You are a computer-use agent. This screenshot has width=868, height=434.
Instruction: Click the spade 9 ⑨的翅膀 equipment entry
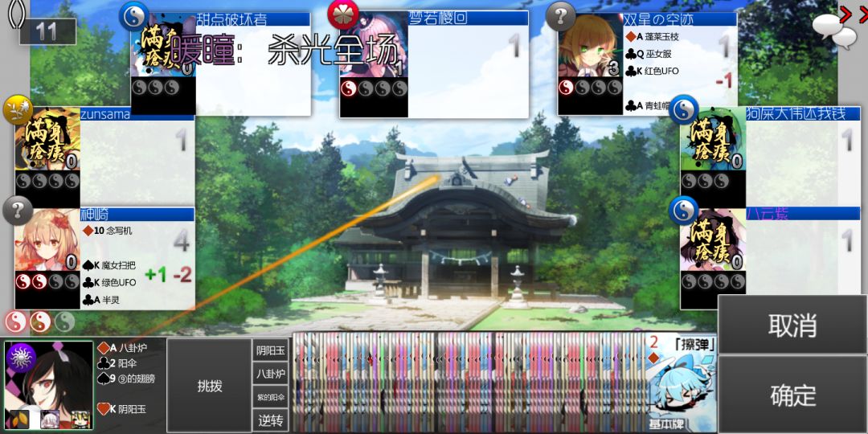click(x=127, y=379)
